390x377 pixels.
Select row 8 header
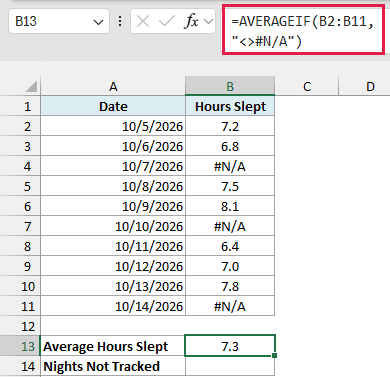tap(20, 246)
